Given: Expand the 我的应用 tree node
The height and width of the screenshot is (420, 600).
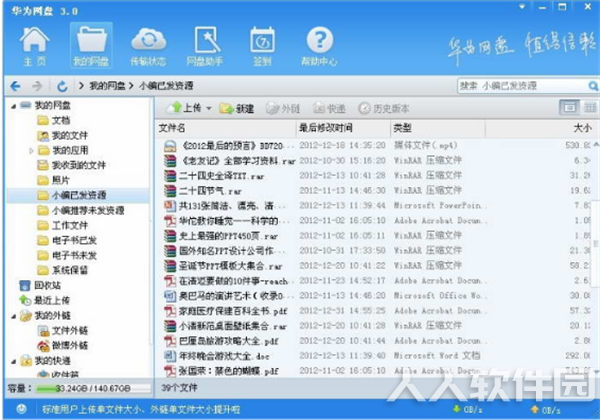Looking at the screenshot, I should click(x=31, y=151).
